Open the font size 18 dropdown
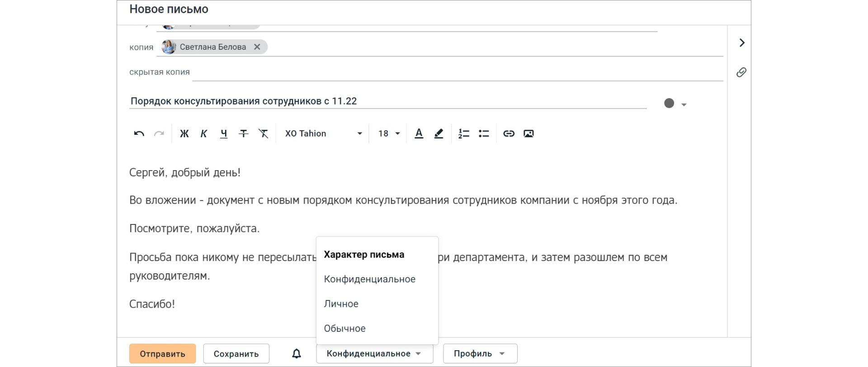 pos(389,133)
